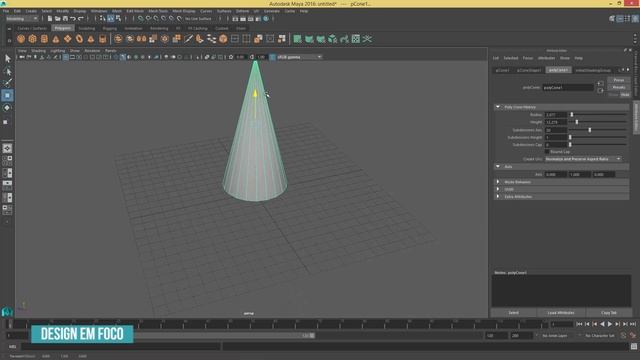Start forward playback with the play button
Viewport: 640px width, 360px height.
(x=610, y=324)
